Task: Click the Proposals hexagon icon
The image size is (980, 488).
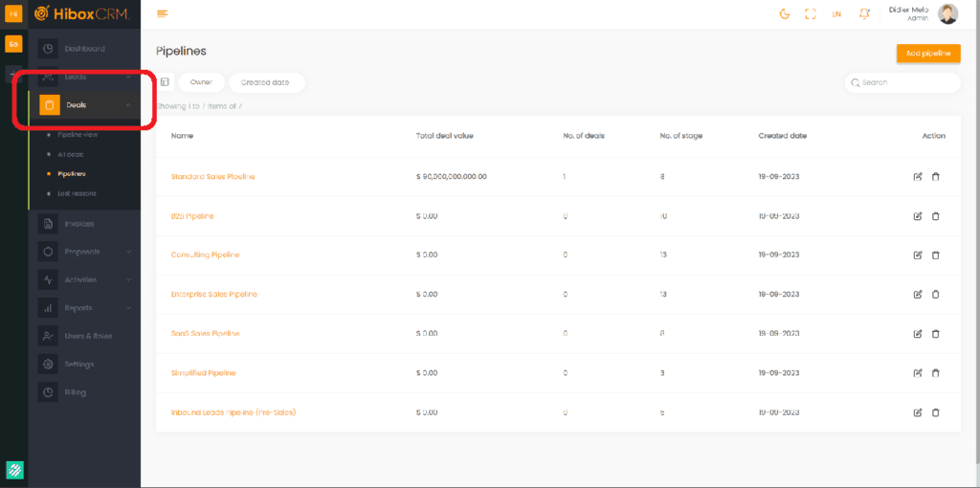Action: pos(48,252)
